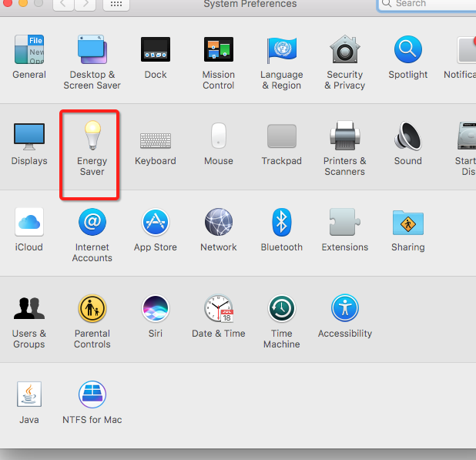Open Mission Control settings
The height and width of the screenshot is (460, 476).
point(219,62)
